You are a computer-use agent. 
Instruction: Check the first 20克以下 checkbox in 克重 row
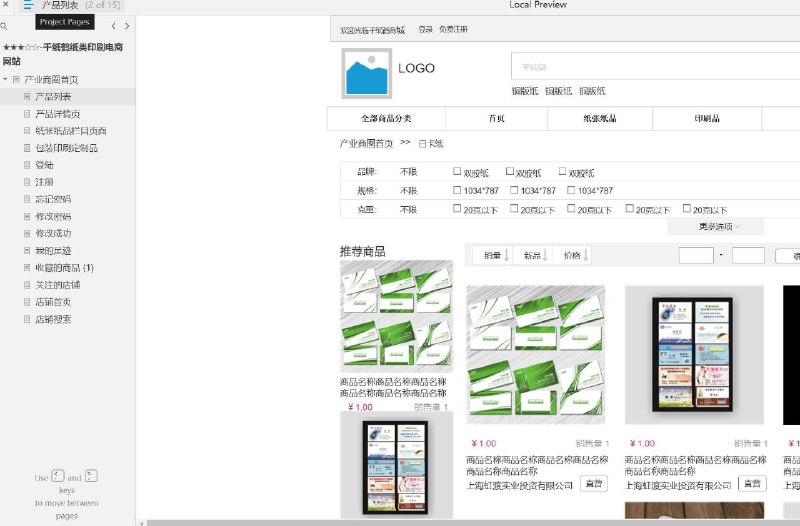point(457,209)
